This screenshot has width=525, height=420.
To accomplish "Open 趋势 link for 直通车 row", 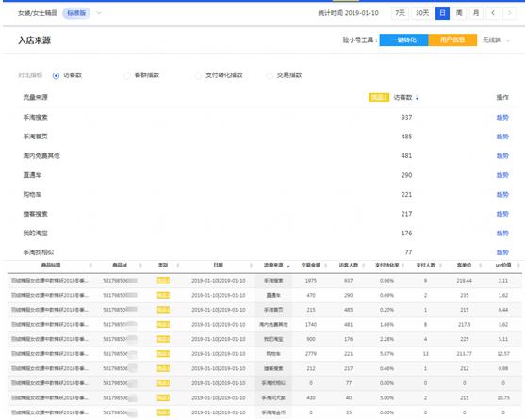I will click(x=502, y=175).
